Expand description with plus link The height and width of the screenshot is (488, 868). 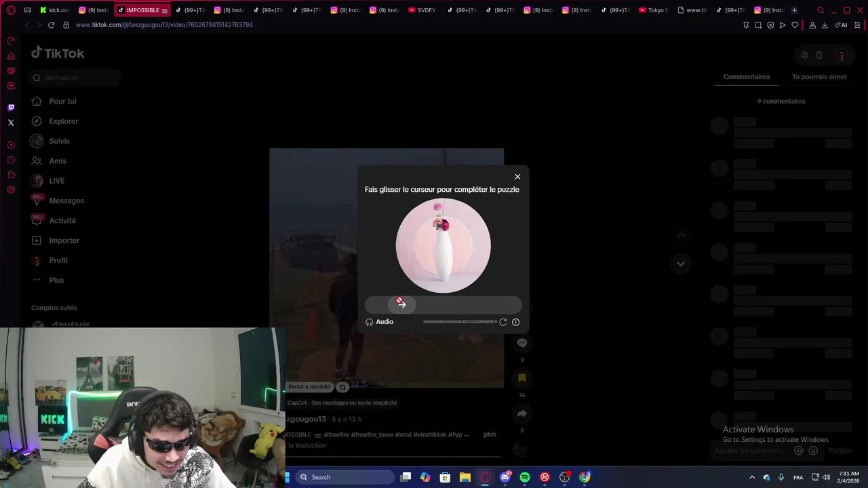(490, 434)
